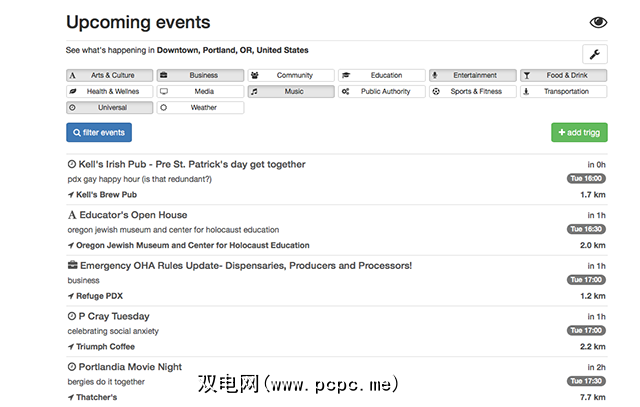This screenshot has height=407, width=640.
Task: Toggle the Health & Wellnes leaf filter
Action: pyautogui.click(x=108, y=91)
